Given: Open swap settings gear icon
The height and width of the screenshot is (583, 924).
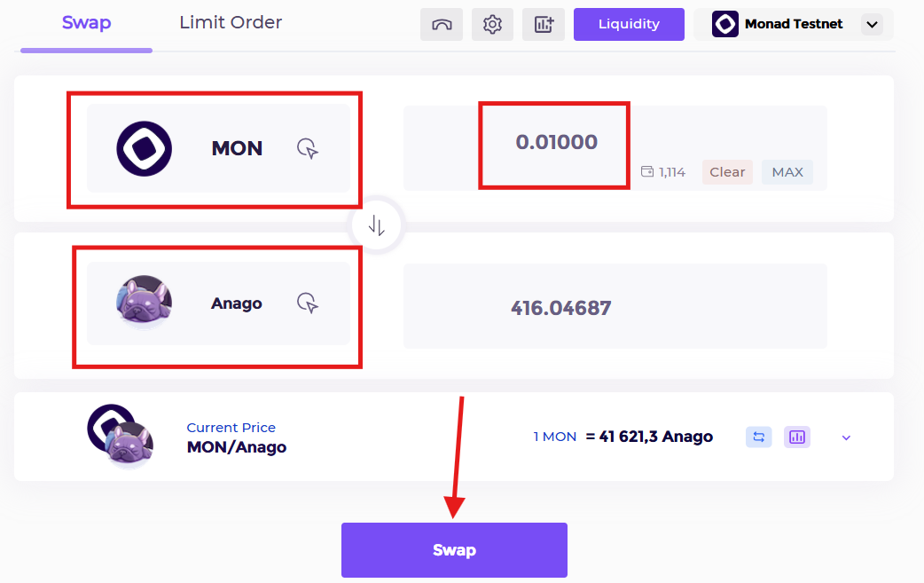Looking at the screenshot, I should [492, 24].
